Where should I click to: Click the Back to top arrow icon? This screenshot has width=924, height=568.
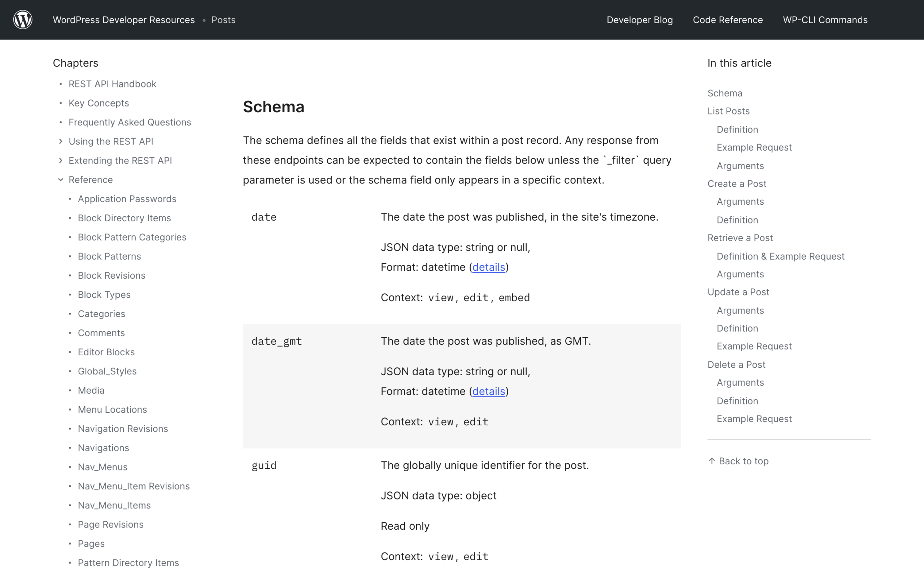pyautogui.click(x=711, y=461)
